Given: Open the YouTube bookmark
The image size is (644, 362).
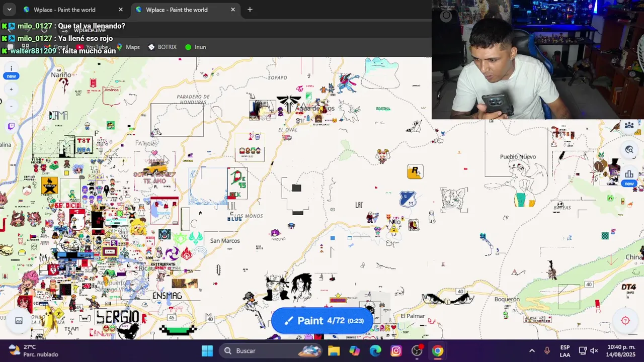Looking at the screenshot, I should click(x=92, y=47).
